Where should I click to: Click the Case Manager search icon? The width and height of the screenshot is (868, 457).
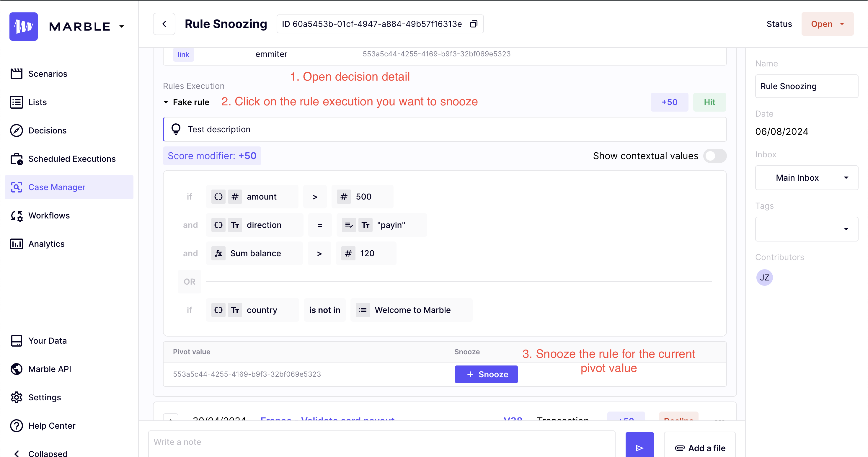17,187
